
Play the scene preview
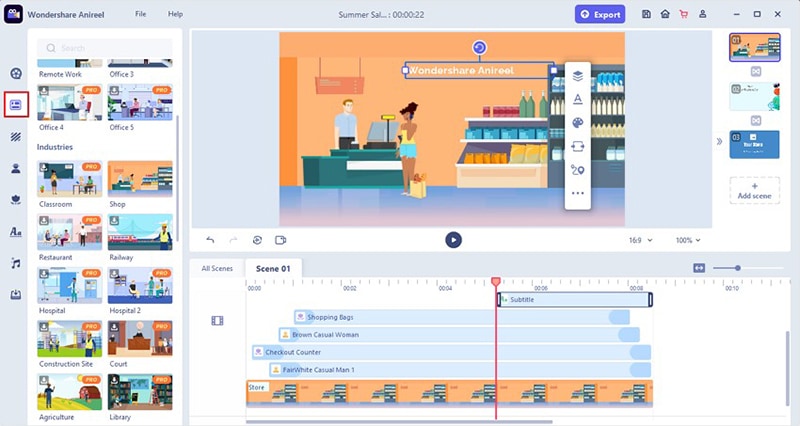pyautogui.click(x=453, y=240)
